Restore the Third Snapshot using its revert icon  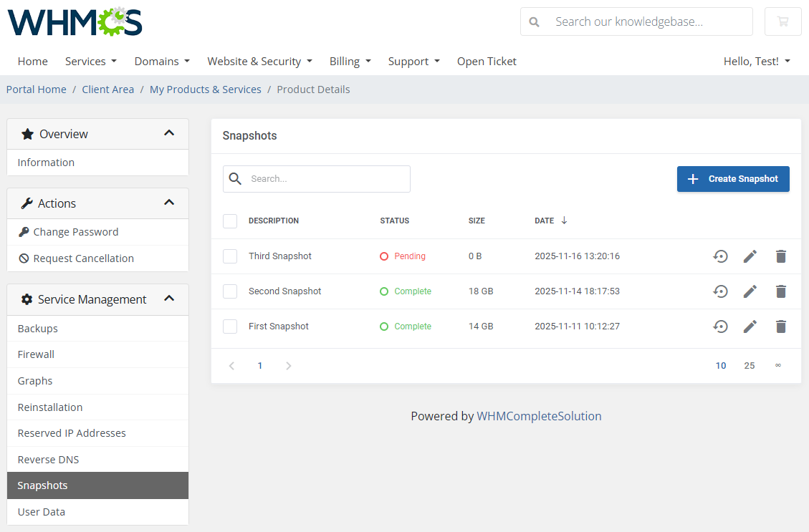(x=720, y=256)
